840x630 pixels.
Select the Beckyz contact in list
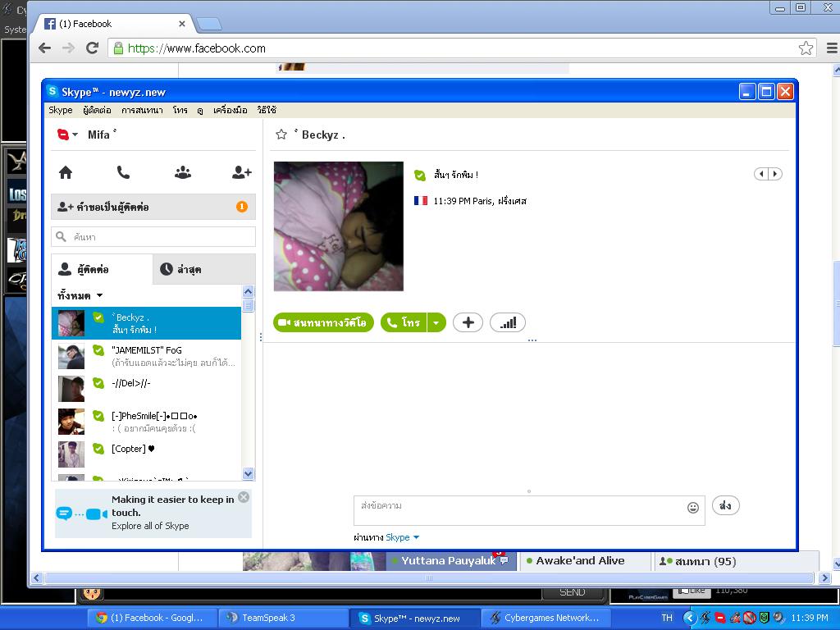[146, 323]
